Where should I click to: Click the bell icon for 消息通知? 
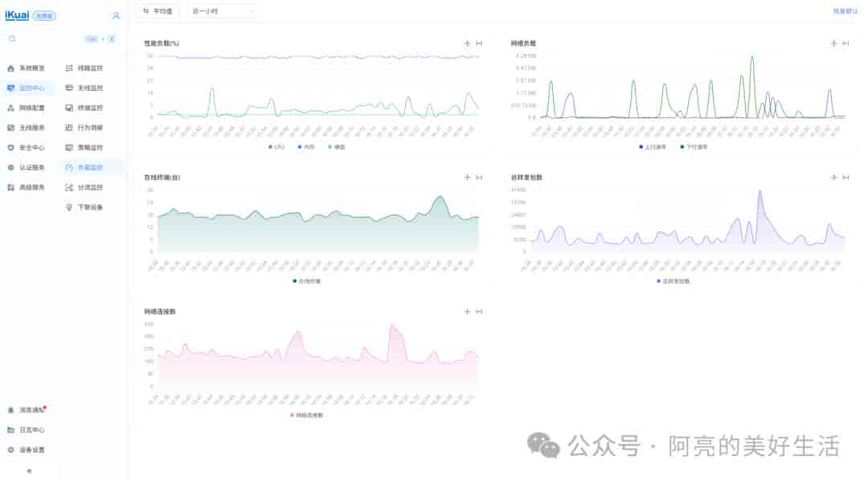tap(10, 410)
